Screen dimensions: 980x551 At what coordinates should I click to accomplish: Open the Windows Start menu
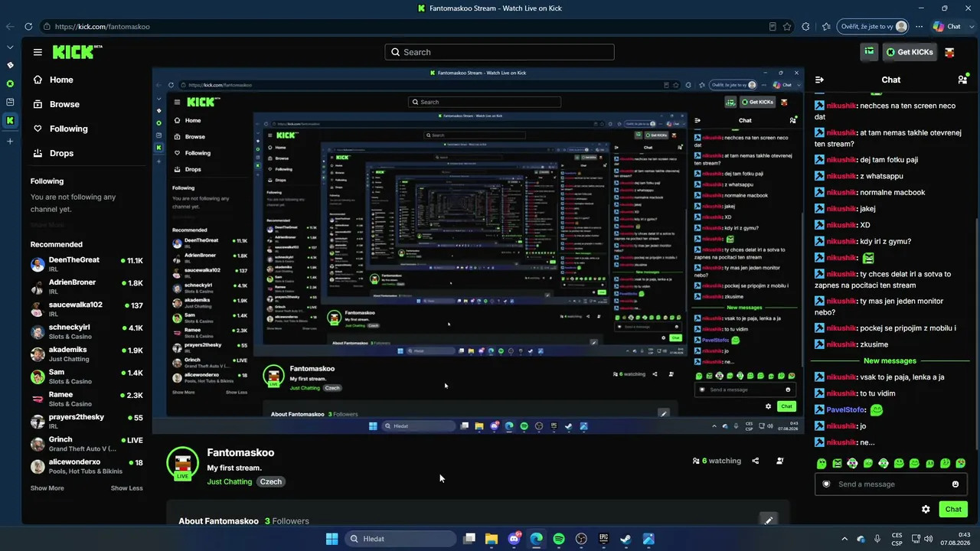click(332, 539)
